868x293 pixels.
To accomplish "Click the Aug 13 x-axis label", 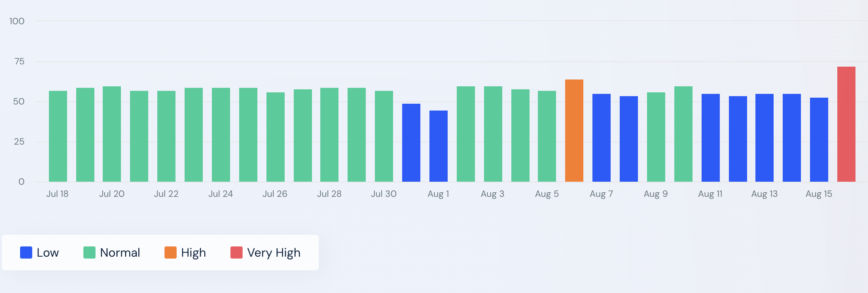I will click(x=764, y=194).
